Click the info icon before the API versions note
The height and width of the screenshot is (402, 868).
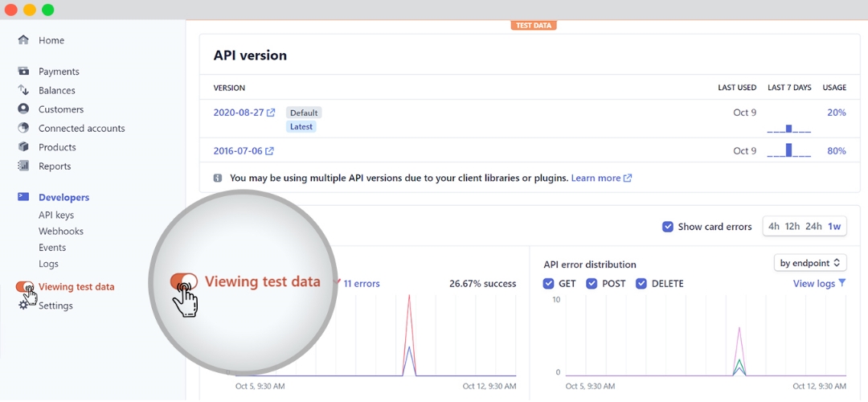[x=218, y=178]
